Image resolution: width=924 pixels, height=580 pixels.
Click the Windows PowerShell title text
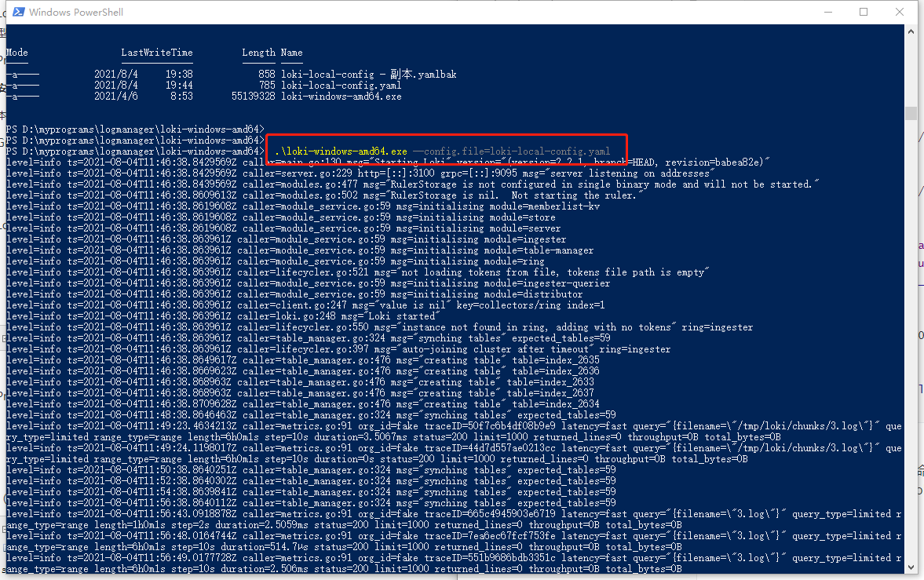pos(76,12)
